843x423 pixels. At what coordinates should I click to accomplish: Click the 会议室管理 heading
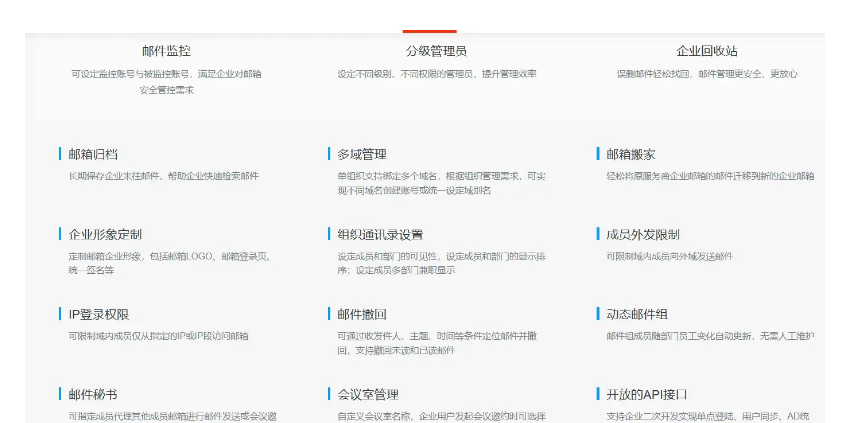point(368,394)
